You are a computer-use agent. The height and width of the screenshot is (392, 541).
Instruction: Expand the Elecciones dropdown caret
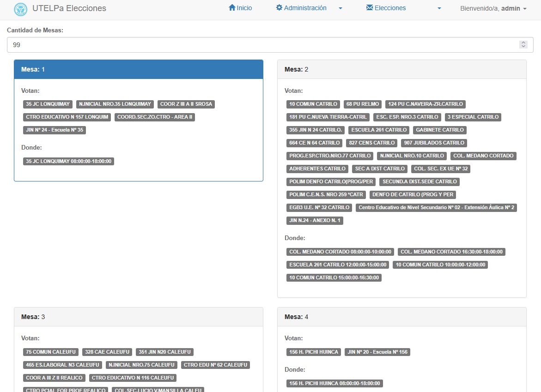click(x=439, y=8)
